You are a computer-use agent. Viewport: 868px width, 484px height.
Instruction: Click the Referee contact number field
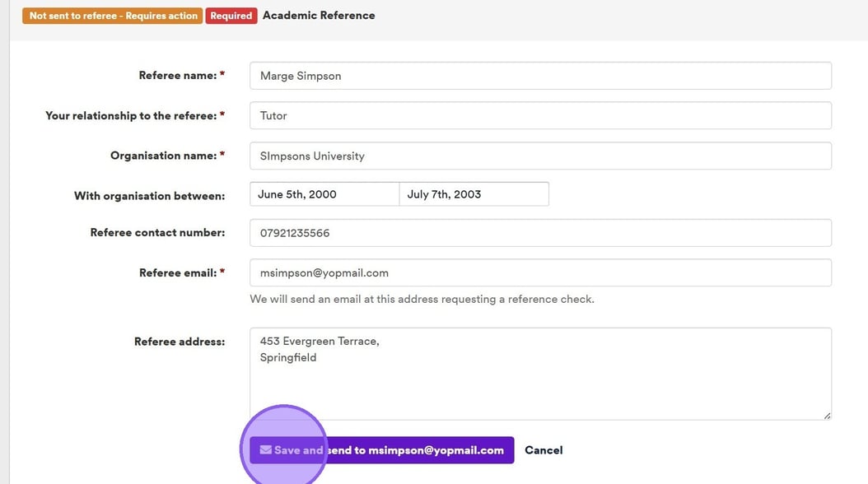(x=539, y=233)
